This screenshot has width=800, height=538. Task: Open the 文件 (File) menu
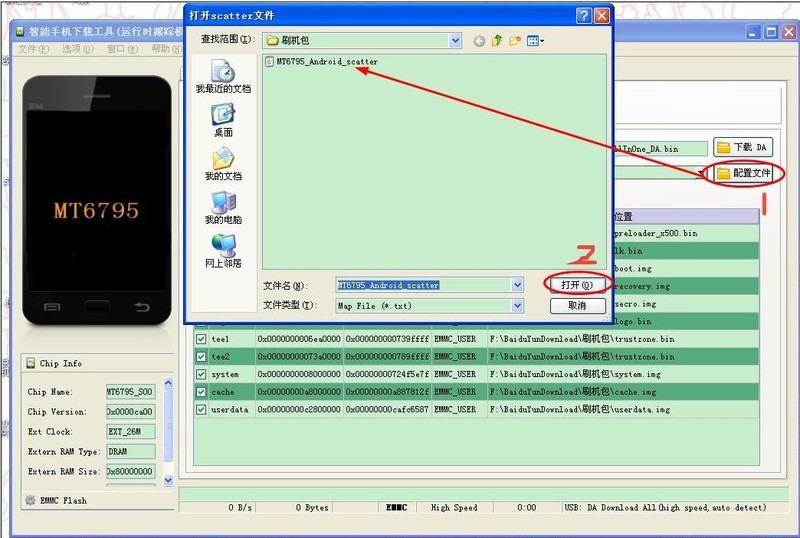click(x=28, y=49)
